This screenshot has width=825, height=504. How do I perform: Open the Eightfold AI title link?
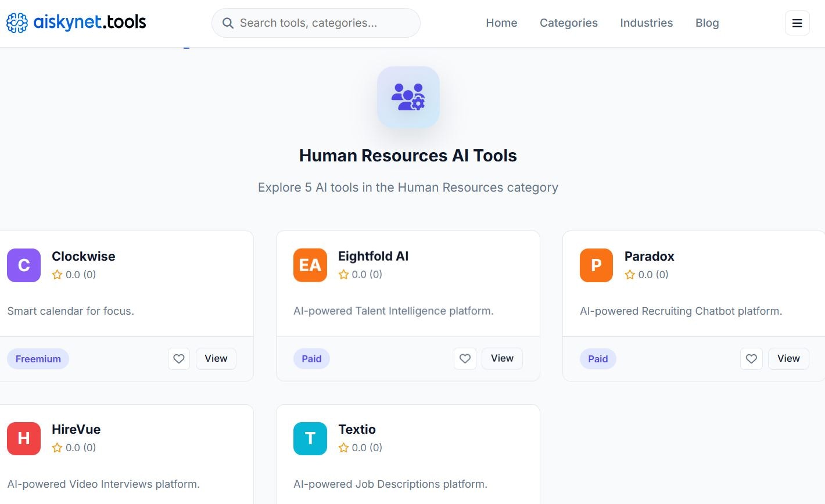(374, 256)
